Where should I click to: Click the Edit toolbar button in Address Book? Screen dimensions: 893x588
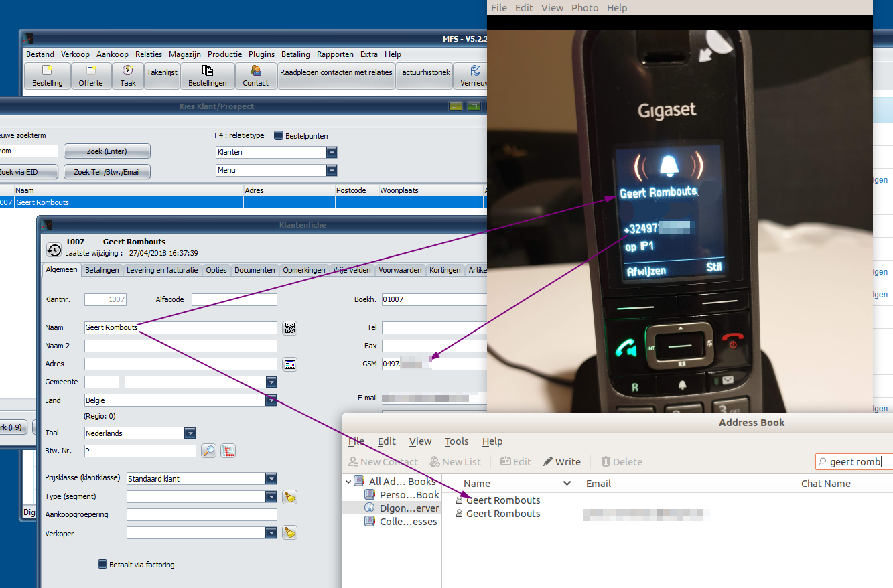515,461
